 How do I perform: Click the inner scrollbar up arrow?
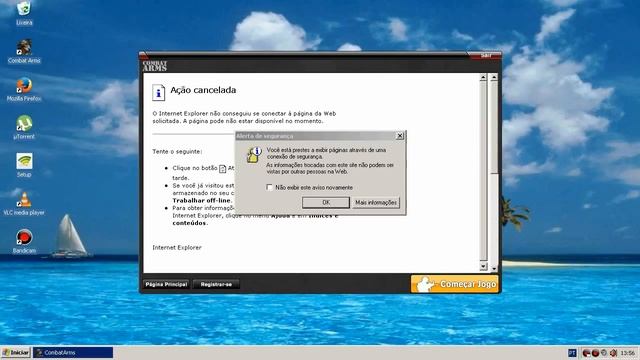point(483,77)
